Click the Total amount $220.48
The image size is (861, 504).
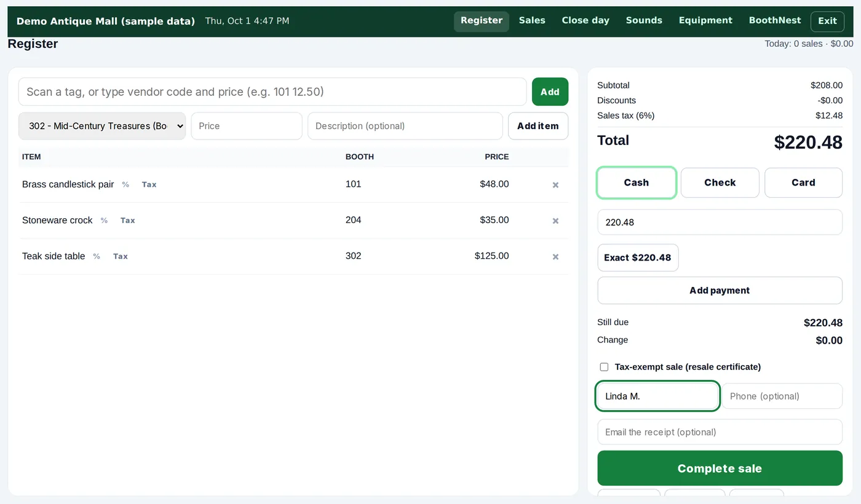[x=808, y=143]
